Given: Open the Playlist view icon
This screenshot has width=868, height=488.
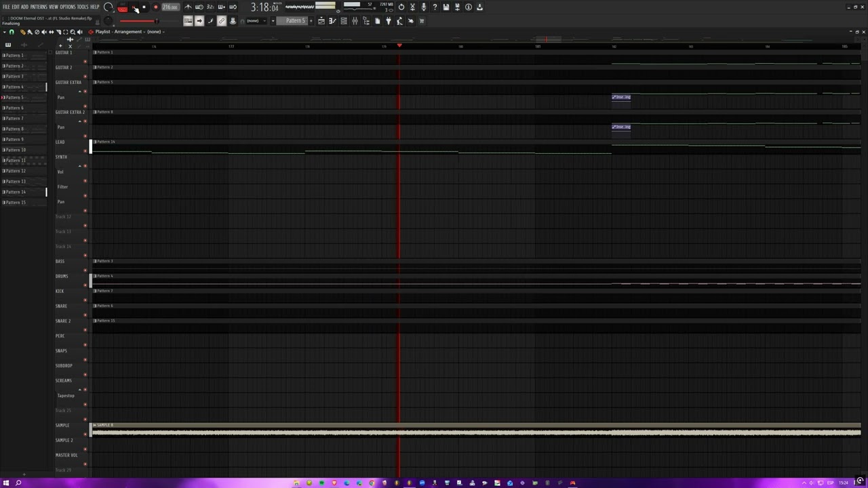Looking at the screenshot, I should [x=321, y=21].
